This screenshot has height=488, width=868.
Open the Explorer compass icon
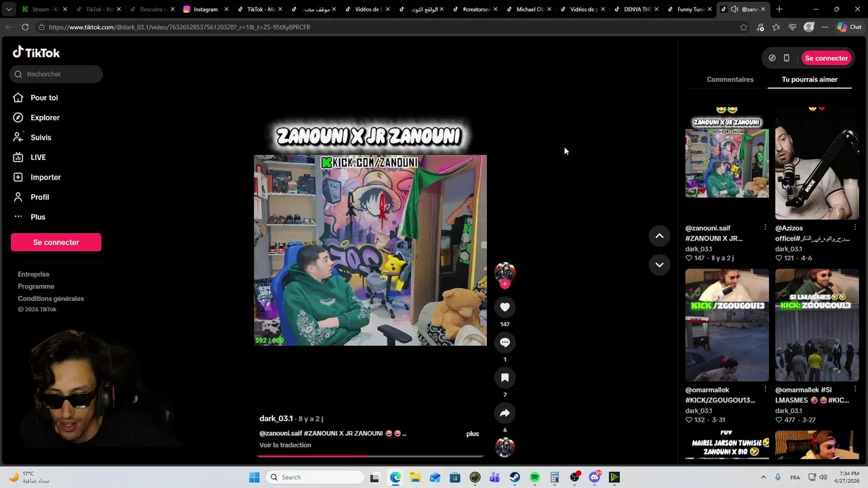point(18,117)
